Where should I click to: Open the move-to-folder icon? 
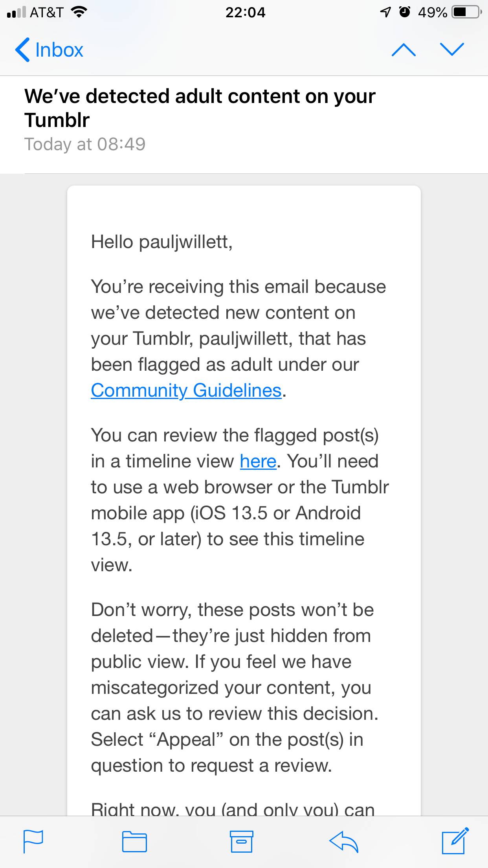(x=134, y=842)
